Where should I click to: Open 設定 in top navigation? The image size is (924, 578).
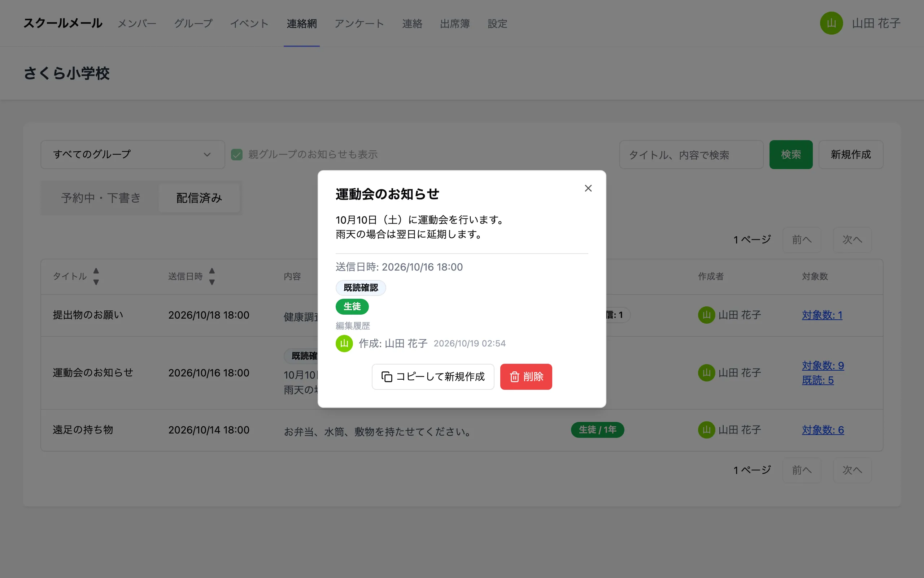(497, 24)
